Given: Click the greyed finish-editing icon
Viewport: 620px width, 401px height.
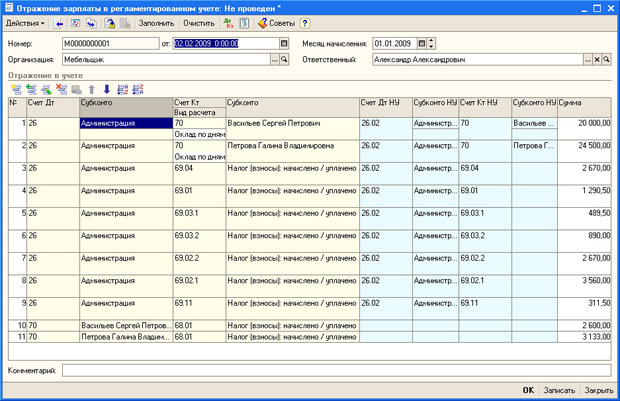Looking at the screenshot, I should (77, 90).
